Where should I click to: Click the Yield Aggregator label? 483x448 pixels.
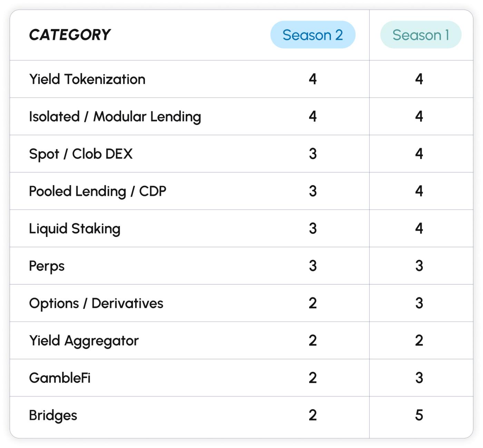click(84, 341)
